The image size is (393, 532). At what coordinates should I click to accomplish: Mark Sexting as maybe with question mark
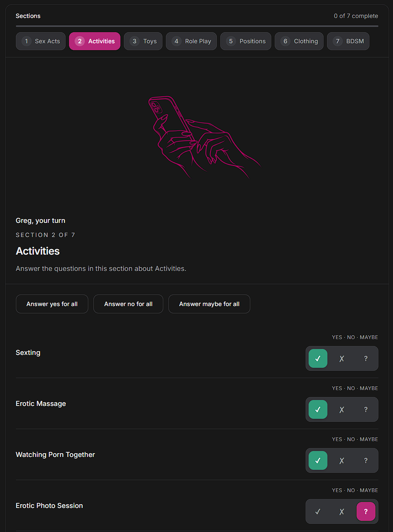(x=366, y=358)
